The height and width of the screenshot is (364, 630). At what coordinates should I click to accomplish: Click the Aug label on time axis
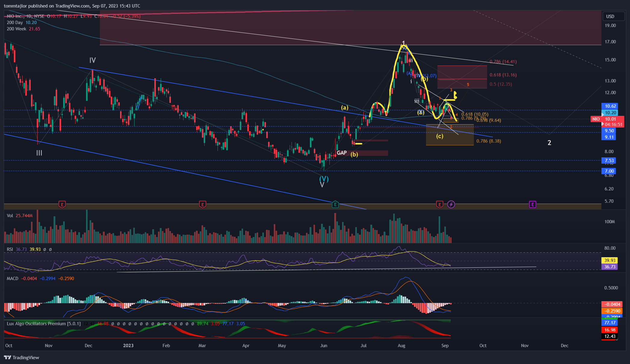coord(401,346)
